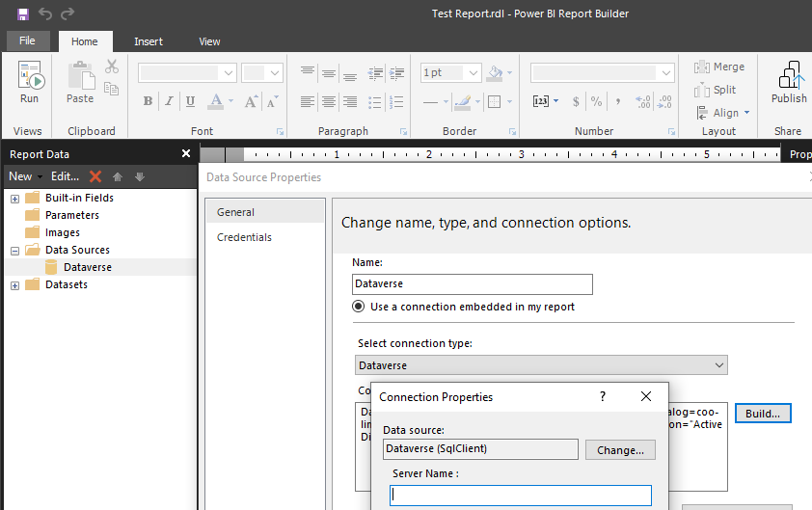Screen dimensions: 812x510
Task: Open the font family dropdown
Action: coord(229,73)
